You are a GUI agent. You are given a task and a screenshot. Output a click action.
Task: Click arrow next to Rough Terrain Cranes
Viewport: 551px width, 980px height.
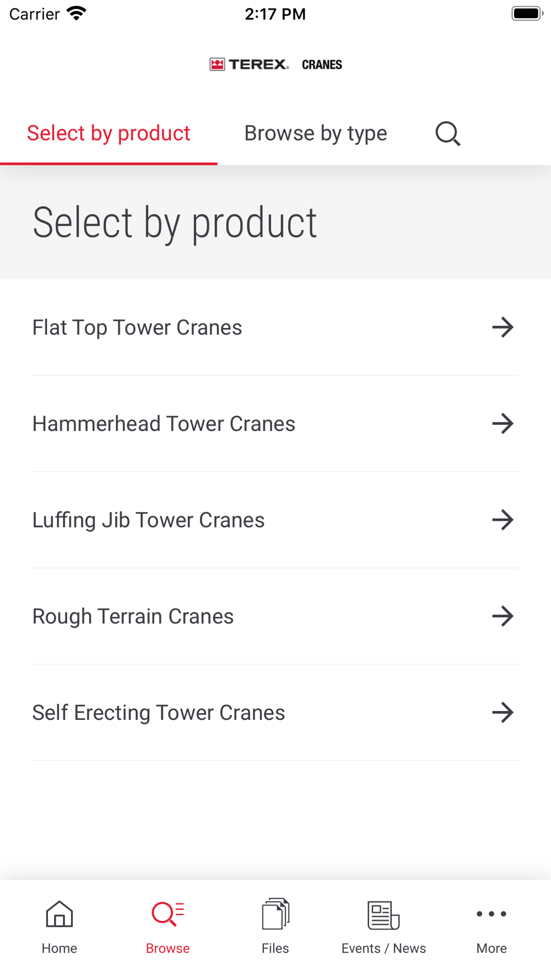(x=503, y=616)
